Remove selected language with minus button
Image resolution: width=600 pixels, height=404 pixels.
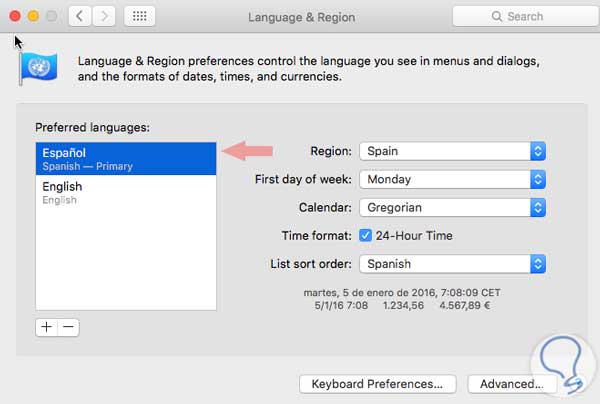point(68,327)
